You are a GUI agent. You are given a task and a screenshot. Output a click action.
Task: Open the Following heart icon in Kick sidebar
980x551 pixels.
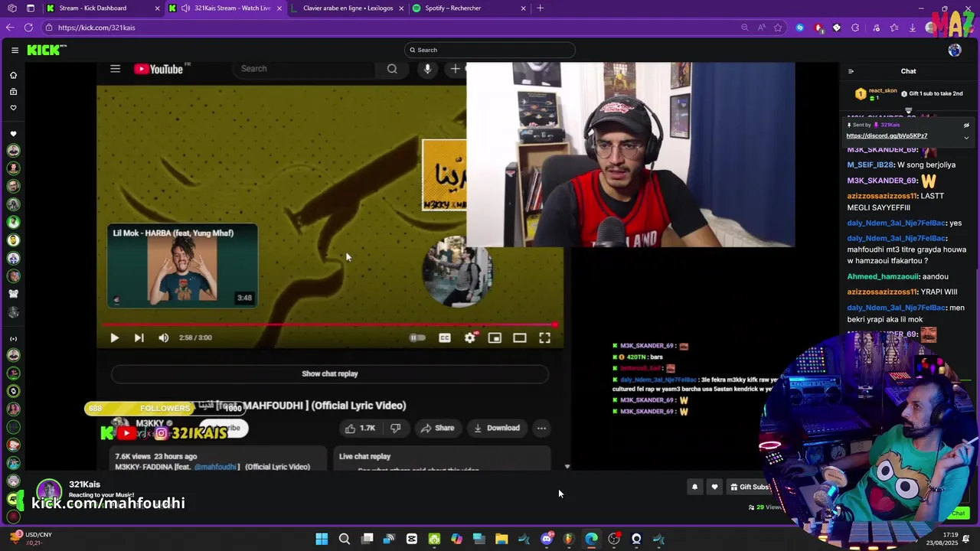[13, 108]
